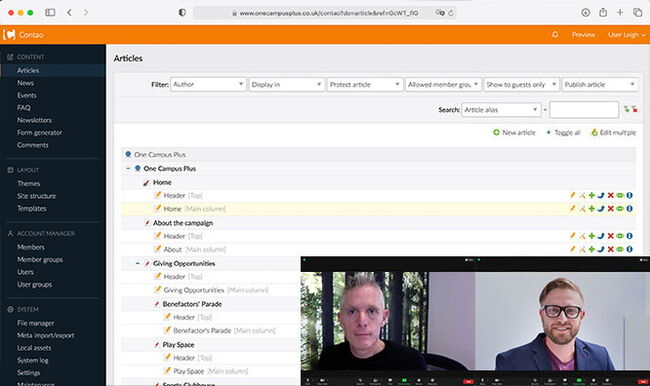Click the Contao logo
The height and width of the screenshot is (386, 650).
point(9,35)
